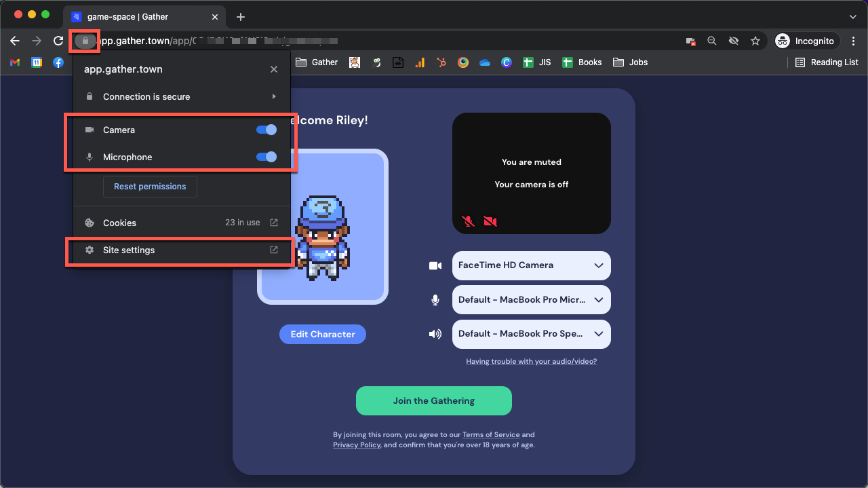Open the Gather bookmarks folder

(317, 62)
